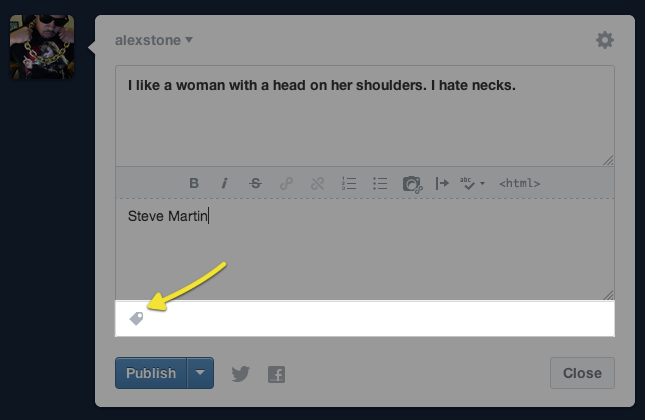Toggle bold formatting in the editor toolbar
Viewport: 645px width, 420px height.
(194, 183)
